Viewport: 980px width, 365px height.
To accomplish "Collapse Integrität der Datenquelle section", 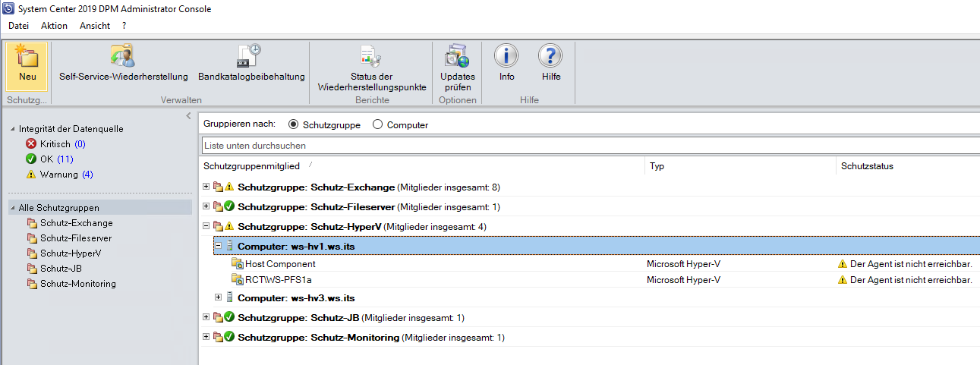I will coord(12,129).
